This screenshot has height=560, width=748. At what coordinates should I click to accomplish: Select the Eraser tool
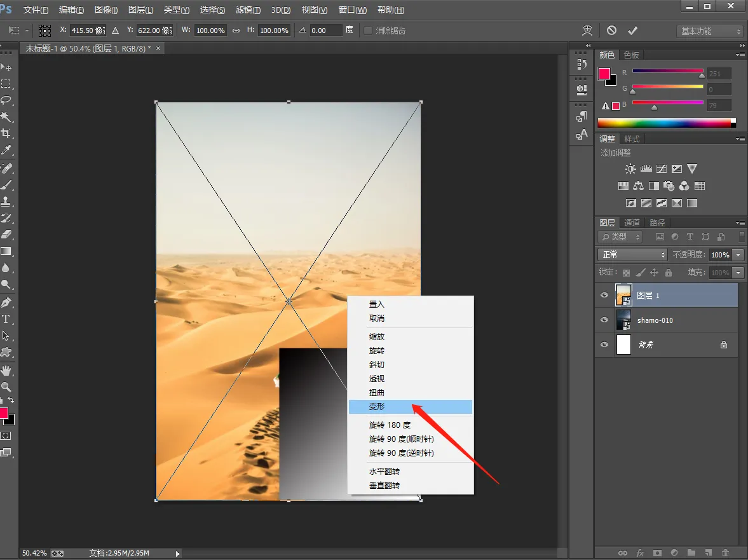tap(6, 234)
